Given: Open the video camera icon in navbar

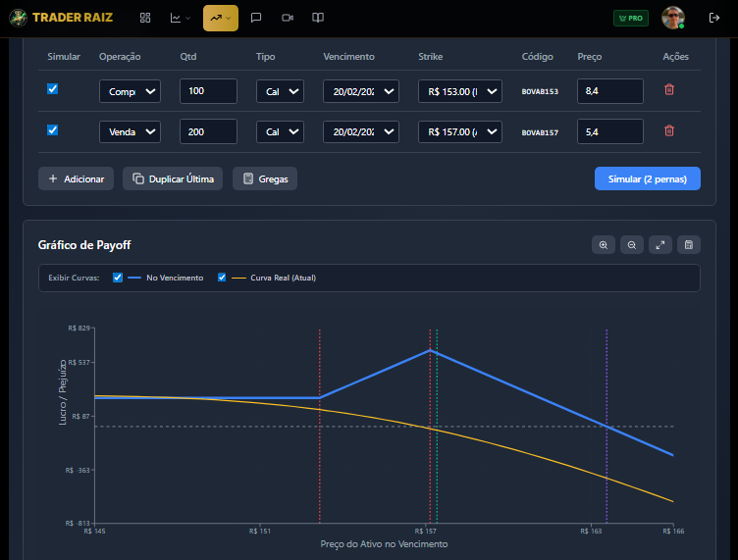Looking at the screenshot, I should [x=287, y=18].
